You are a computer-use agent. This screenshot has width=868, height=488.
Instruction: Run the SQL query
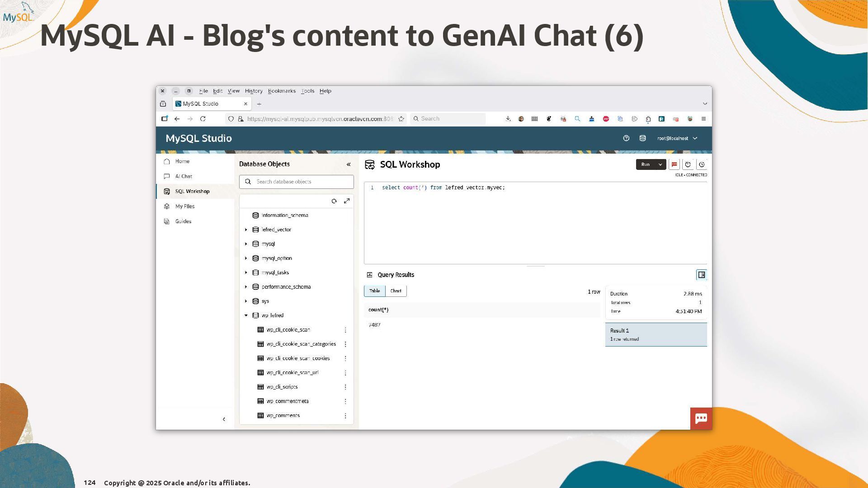[x=645, y=164]
